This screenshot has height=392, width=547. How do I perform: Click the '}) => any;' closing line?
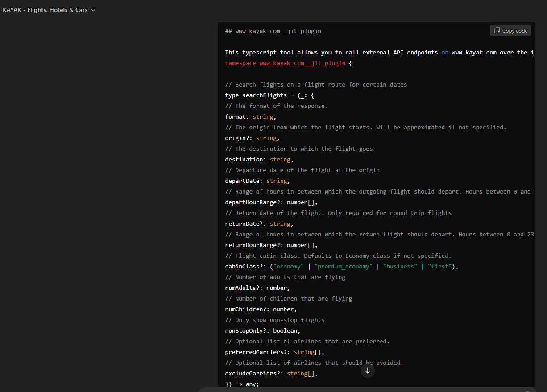[242, 384]
